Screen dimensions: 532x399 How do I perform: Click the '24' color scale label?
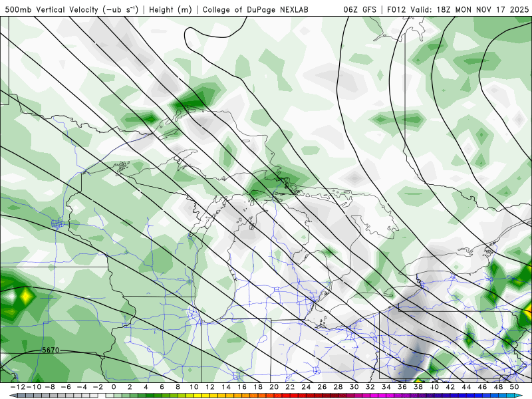pos(306,387)
